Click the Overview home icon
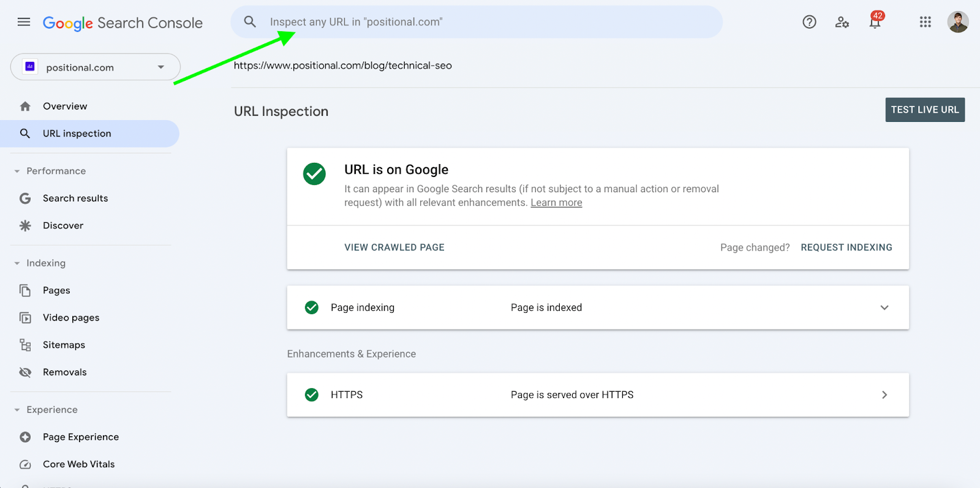 pos(25,107)
